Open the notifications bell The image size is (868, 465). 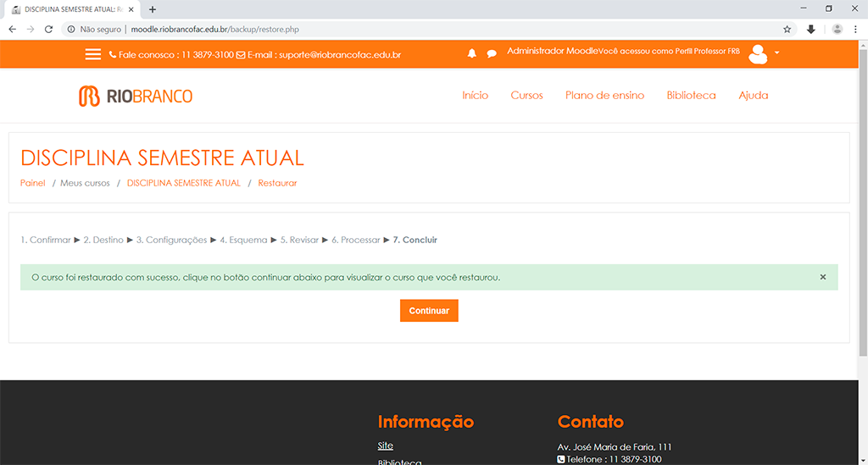(471, 53)
